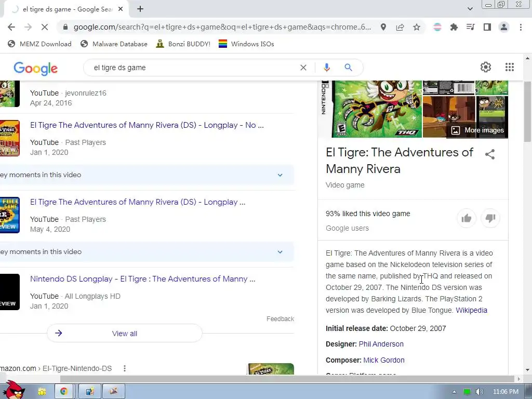Expand key moments under Jan 1, 2020 Past Players video
Image resolution: width=532 pixels, height=399 pixels.
280,175
